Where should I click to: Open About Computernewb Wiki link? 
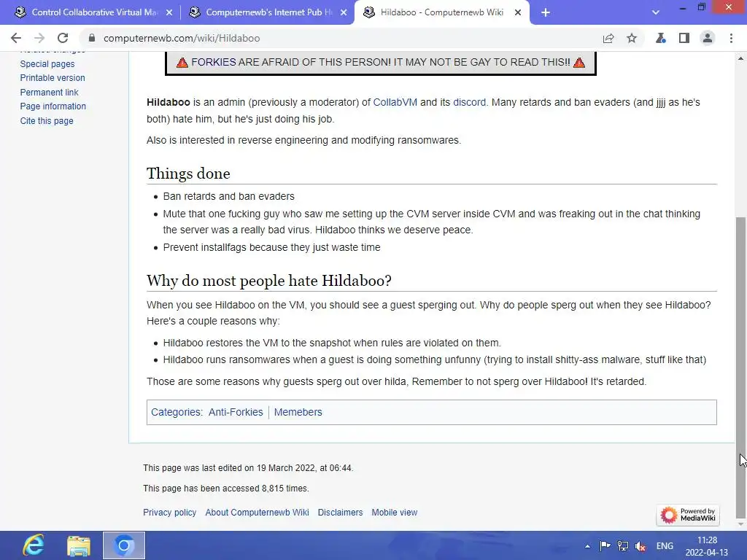click(x=258, y=513)
